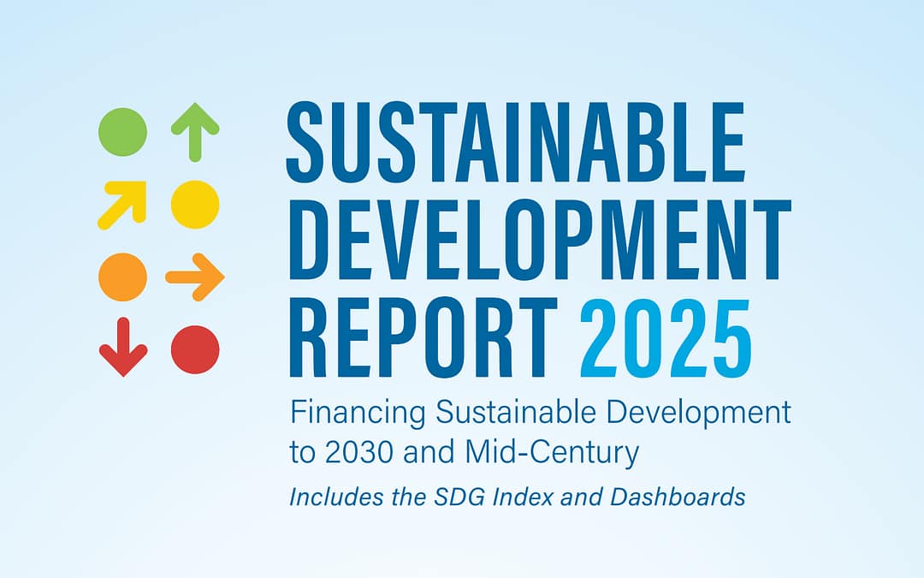Screen dimensions: 924x578
Task: Select the orange circle icon
Action: pyautogui.click(x=123, y=277)
